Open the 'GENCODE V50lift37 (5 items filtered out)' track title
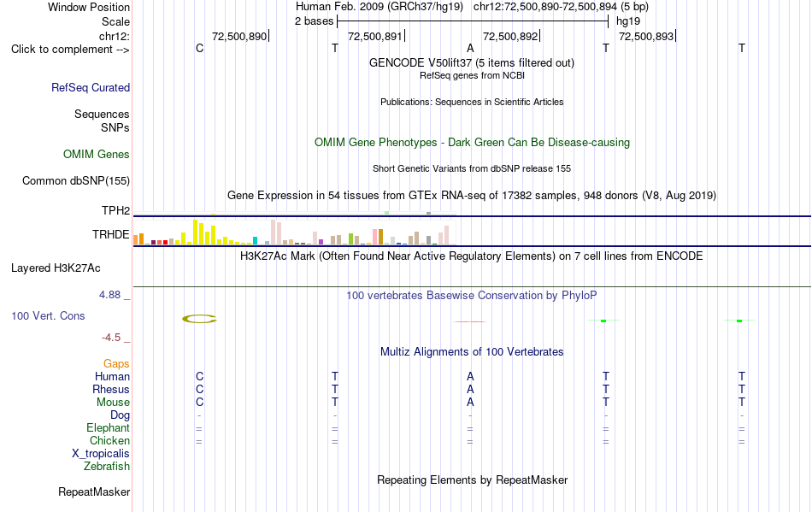Viewport: 812px width, 512px height. (472, 63)
